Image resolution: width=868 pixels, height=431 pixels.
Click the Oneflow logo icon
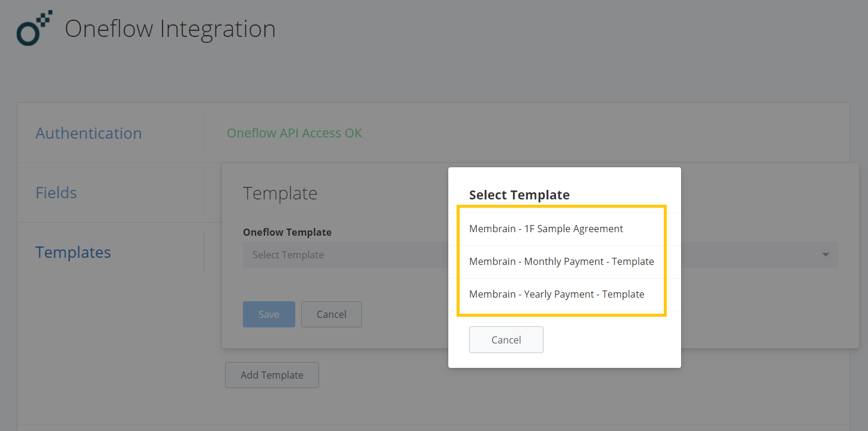34,27
